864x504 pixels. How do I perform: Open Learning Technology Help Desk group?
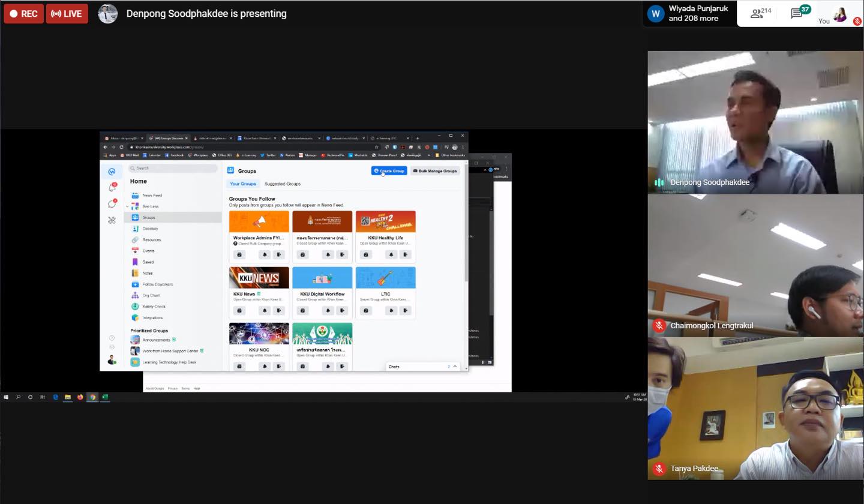pyautogui.click(x=173, y=362)
